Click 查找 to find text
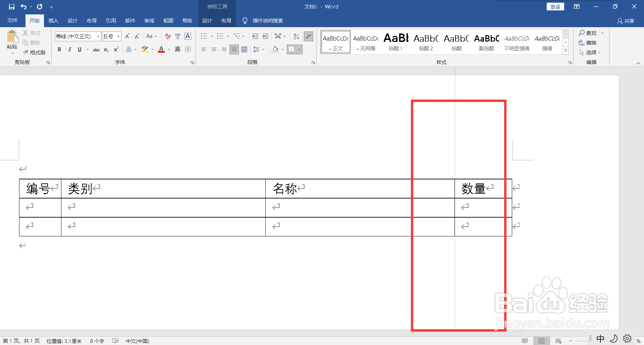644x345 pixels. point(588,33)
